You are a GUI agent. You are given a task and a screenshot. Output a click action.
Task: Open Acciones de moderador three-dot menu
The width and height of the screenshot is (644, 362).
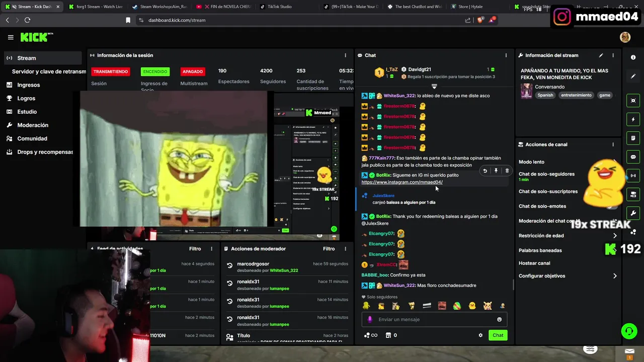(x=345, y=249)
